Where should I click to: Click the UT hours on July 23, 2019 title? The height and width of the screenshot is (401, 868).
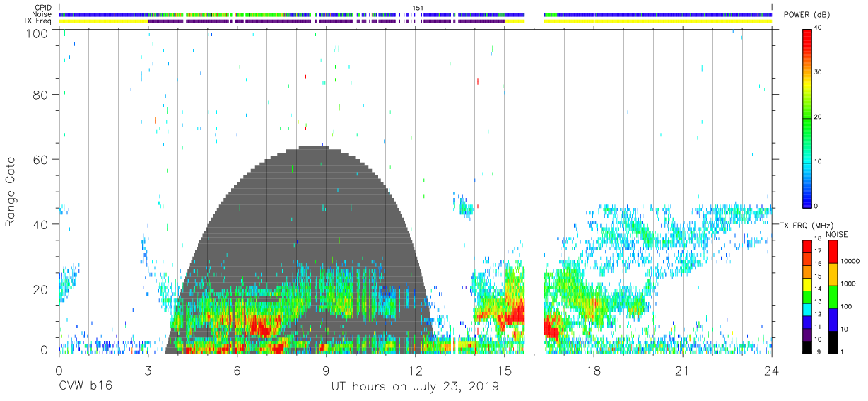point(415,387)
